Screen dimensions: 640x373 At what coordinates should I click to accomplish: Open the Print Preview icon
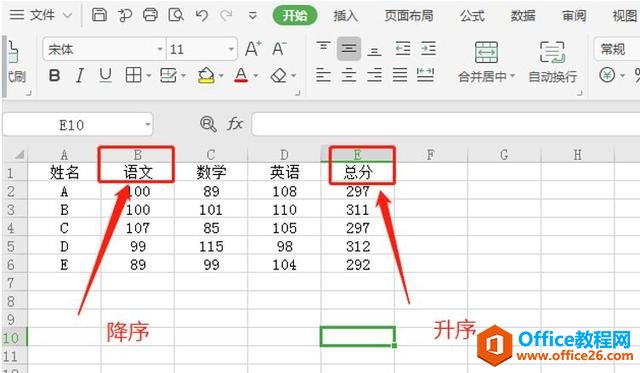[x=176, y=16]
